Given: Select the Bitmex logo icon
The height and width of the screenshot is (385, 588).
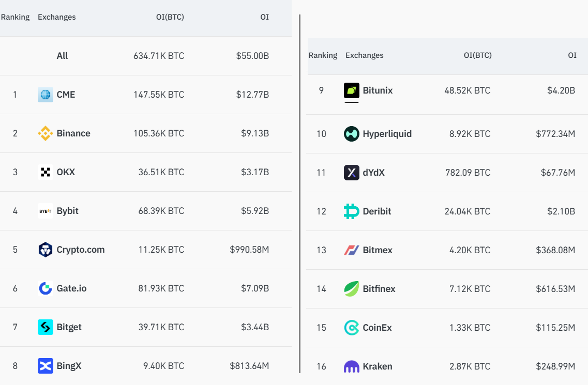Looking at the screenshot, I should (x=352, y=250).
